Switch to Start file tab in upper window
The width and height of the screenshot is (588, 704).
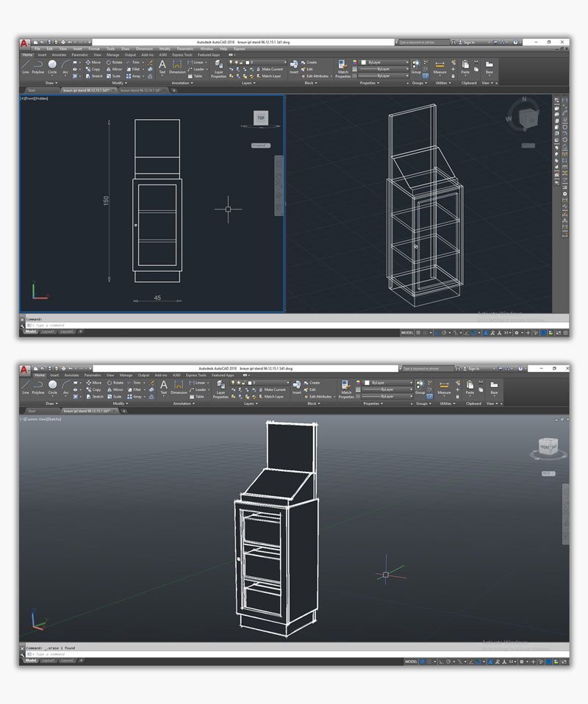32,90
